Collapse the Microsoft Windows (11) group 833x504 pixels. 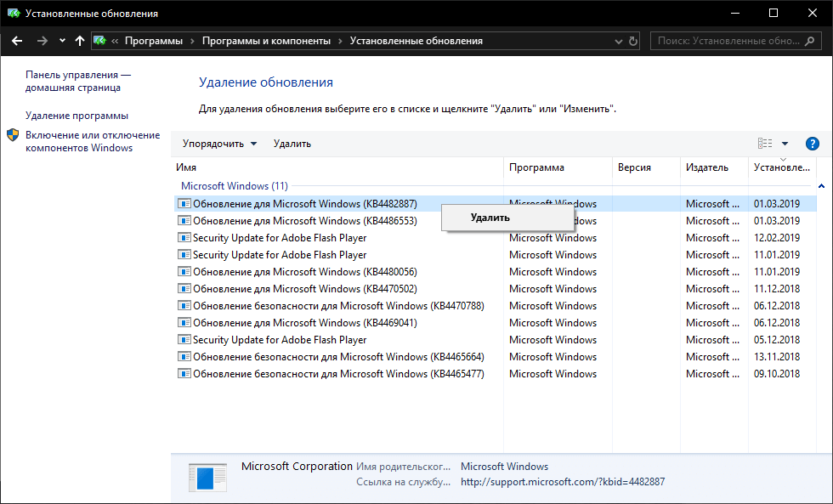tap(821, 186)
